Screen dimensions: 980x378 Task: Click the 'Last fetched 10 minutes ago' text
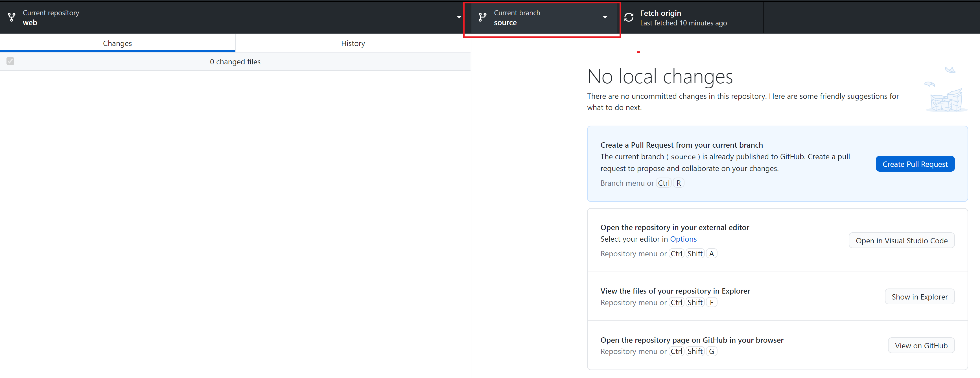coord(683,23)
